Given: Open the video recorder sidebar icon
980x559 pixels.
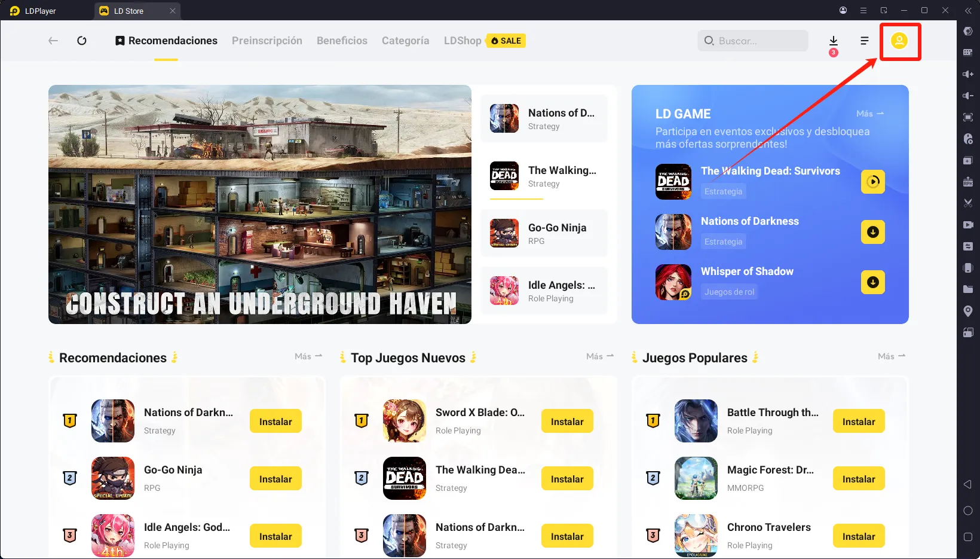Looking at the screenshot, I should click(x=968, y=225).
